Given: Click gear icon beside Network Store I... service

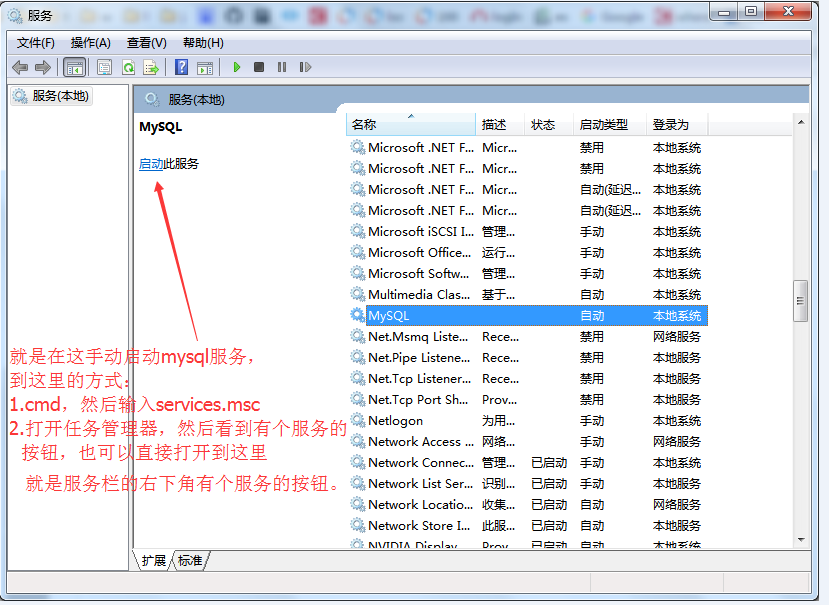Looking at the screenshot, I should pos(357,525).
